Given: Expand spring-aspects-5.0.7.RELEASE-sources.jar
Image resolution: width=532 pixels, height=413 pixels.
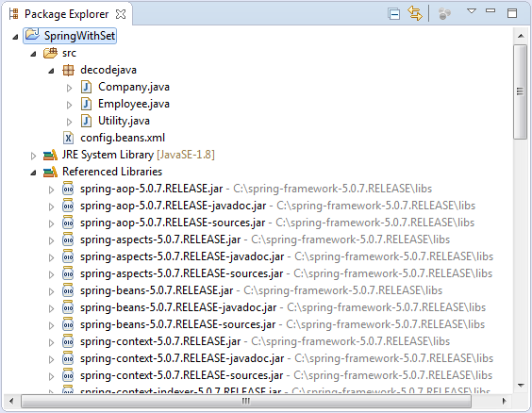Looking at the screenshot, I should pyautogui.click(x=51, y=274).
